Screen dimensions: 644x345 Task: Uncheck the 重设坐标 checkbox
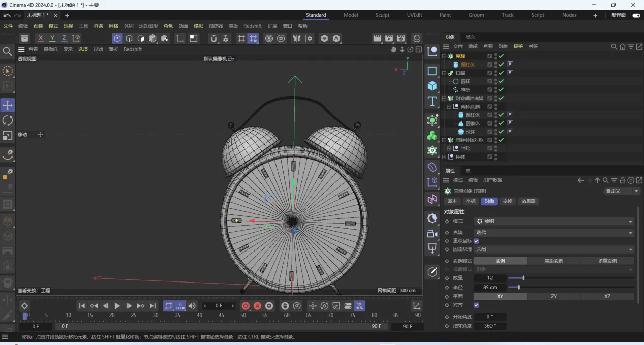[x=476, y=241]
